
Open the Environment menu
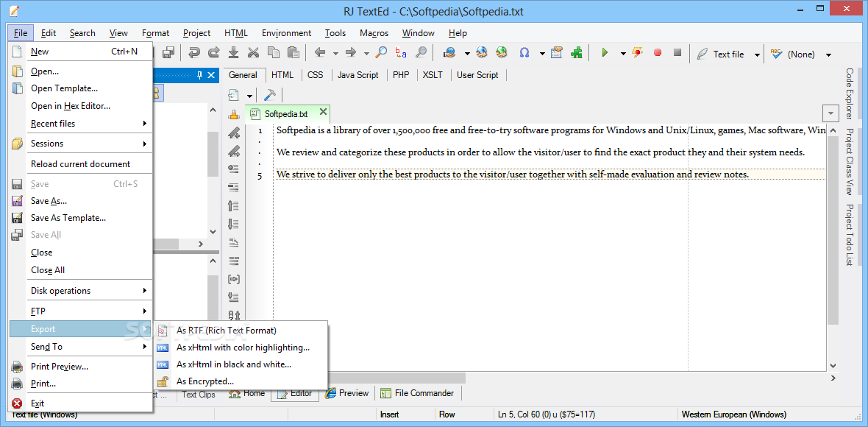tap(286, 33)
